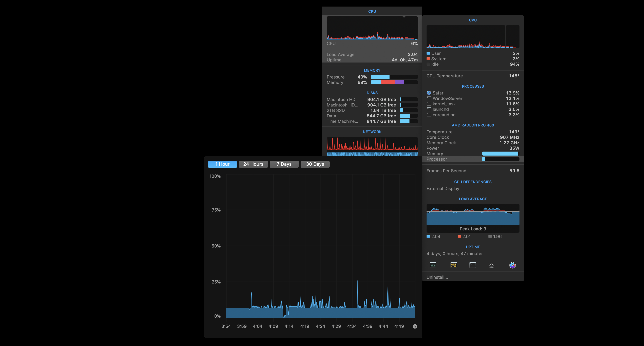The image size is (644, 346).
Task: Click the Load Average graph
Action: pos(473,215)
